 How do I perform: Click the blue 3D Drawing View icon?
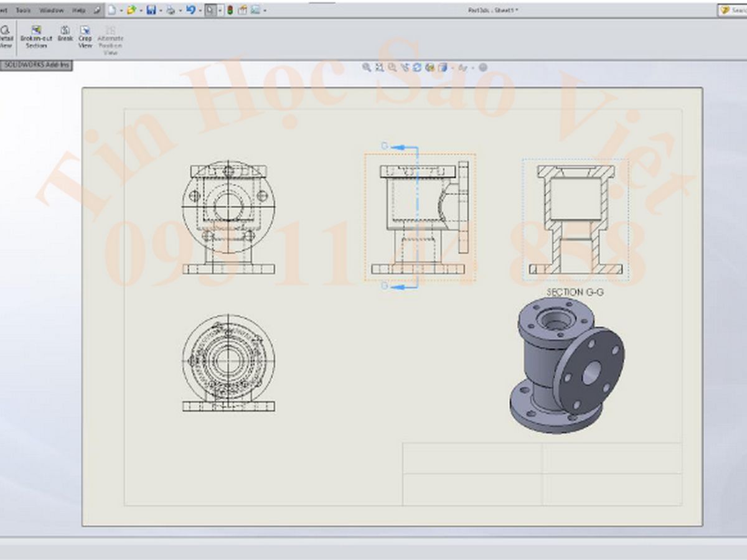click(417, 67)
